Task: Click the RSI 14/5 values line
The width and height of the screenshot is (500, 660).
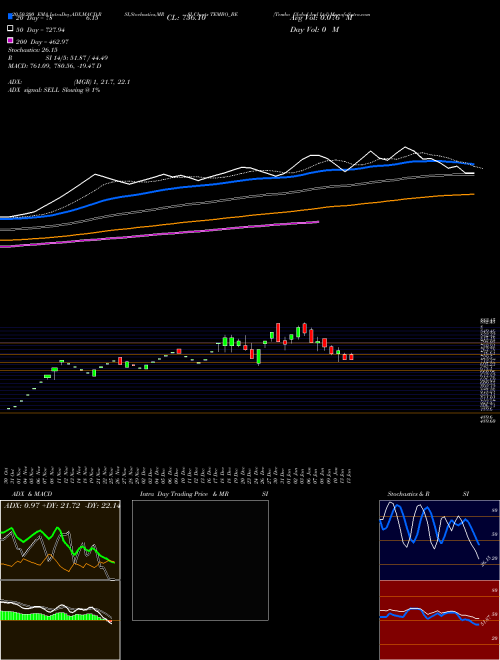Action: (x=58, y=58)
